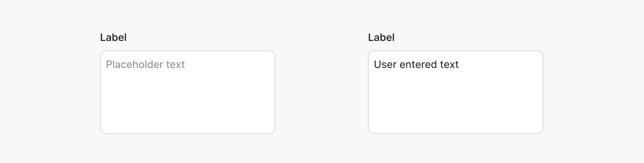
Task: Click the center of the right textarea
Action: (456, 92)
